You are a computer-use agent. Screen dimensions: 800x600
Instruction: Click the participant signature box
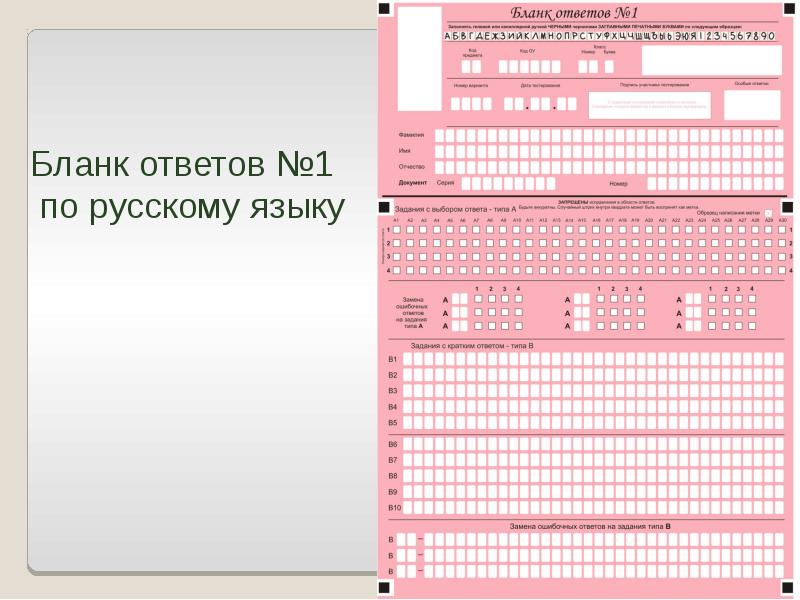649,104
